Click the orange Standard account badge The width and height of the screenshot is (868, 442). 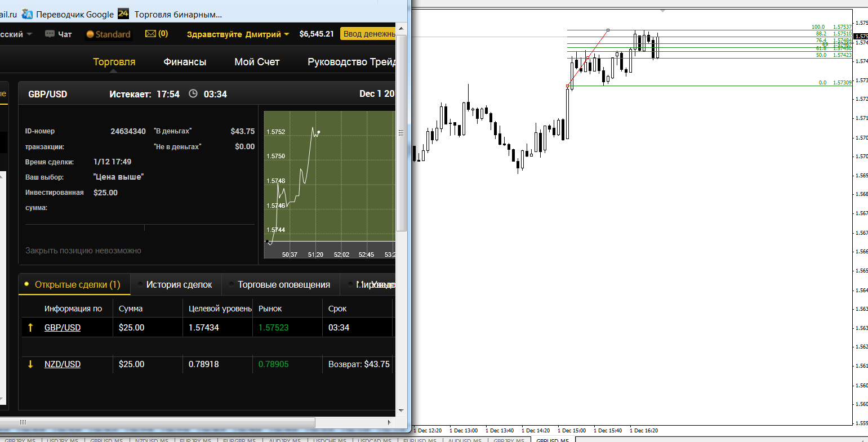(x=108, y=34)
